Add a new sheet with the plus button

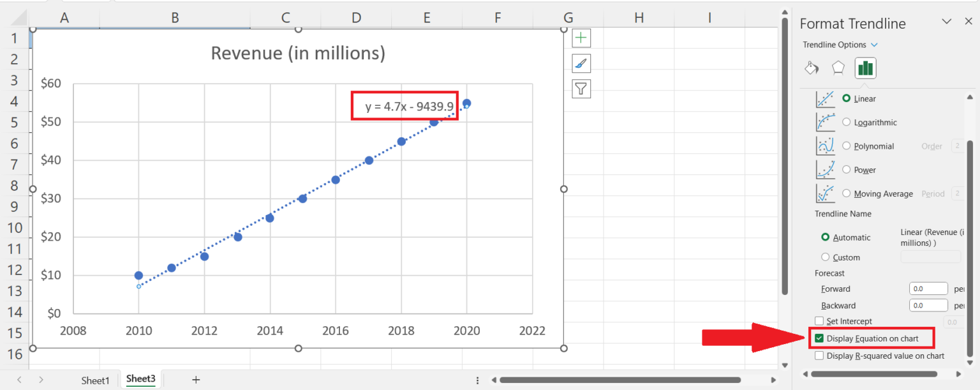tap(195, 379)
